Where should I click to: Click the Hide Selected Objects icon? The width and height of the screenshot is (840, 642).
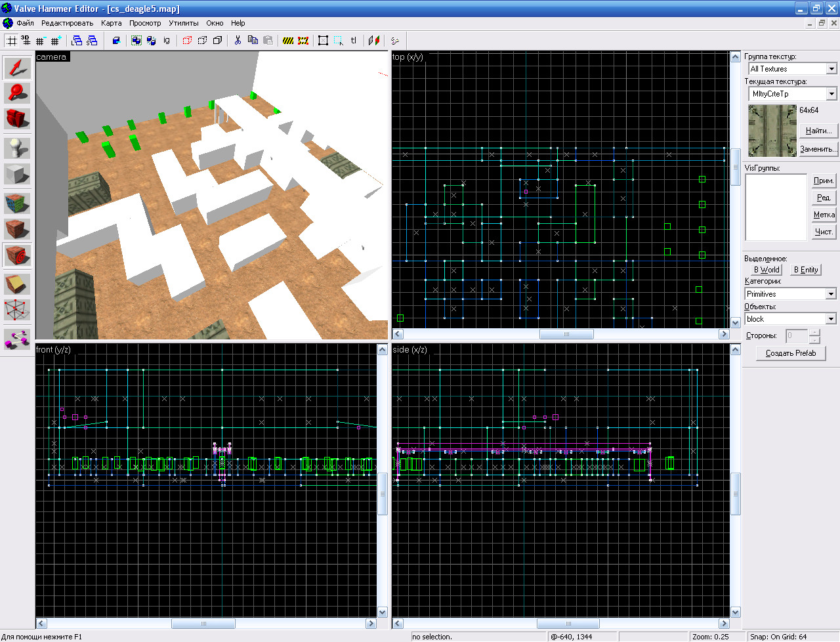tap(187, 41)
